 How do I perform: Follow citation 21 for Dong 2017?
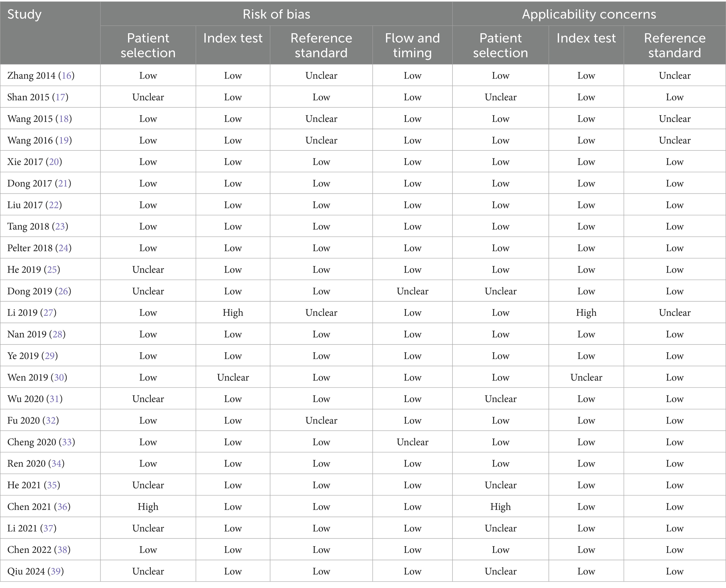pyautogui.click(x=63, y=183)
